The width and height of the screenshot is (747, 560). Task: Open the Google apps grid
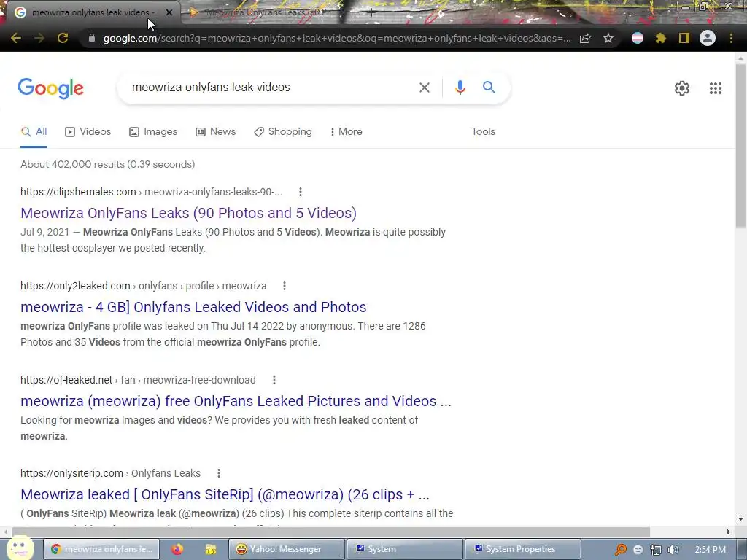click(715, 88)
